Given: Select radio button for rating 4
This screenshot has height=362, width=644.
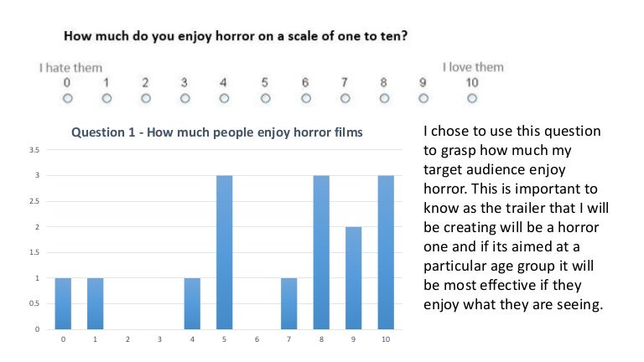Looking at the screenshot, I should [x=224, y=98].
